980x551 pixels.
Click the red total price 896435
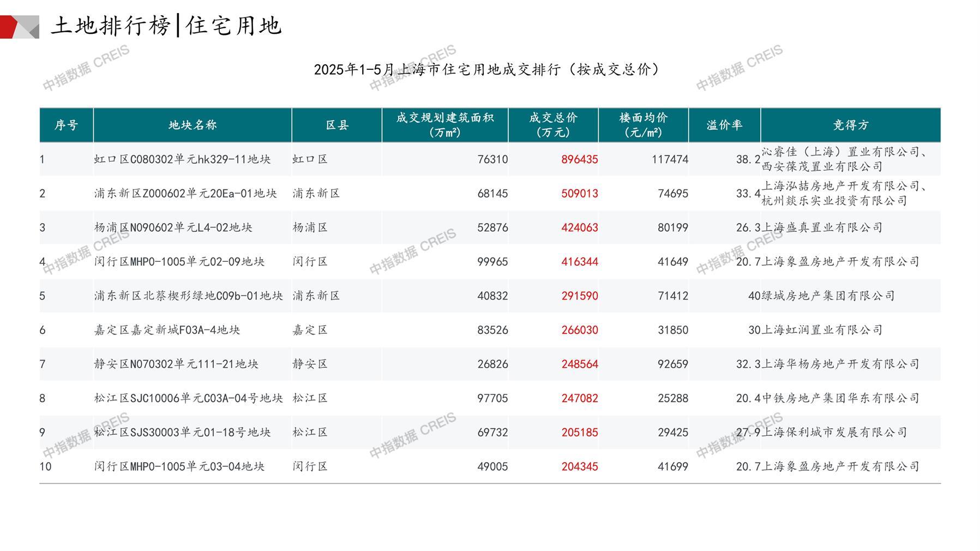[579, 159]
